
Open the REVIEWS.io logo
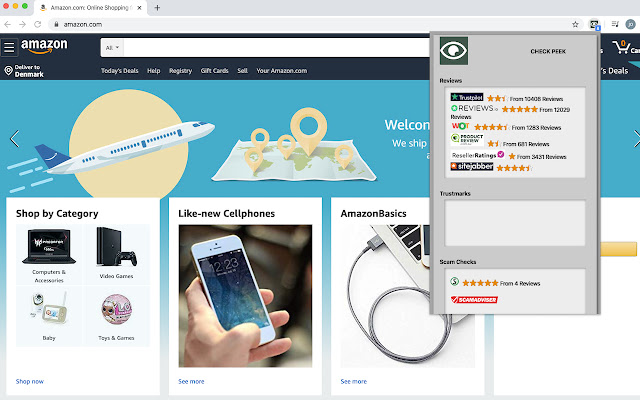pos(474,108)
